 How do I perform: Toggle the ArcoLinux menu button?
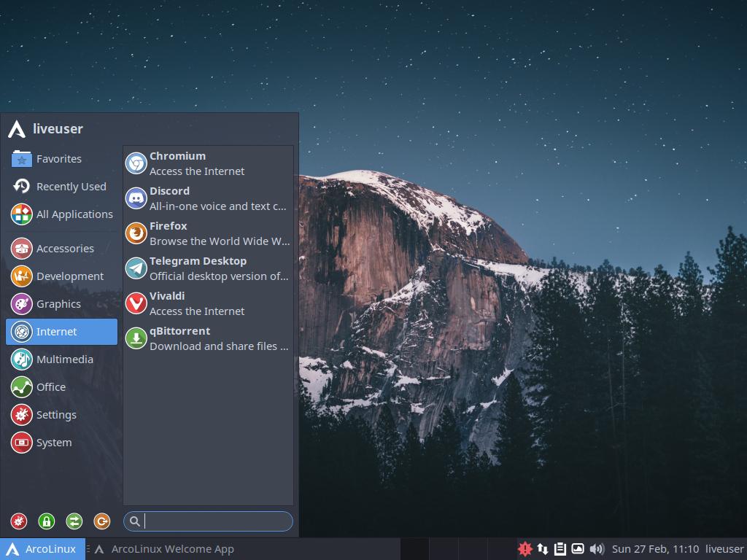pyautogui.click(x=42, y=549)
